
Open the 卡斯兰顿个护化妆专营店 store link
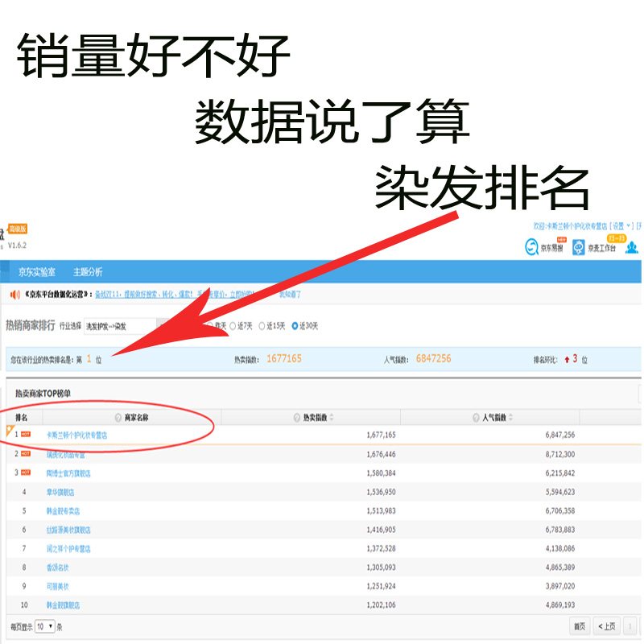76,436
